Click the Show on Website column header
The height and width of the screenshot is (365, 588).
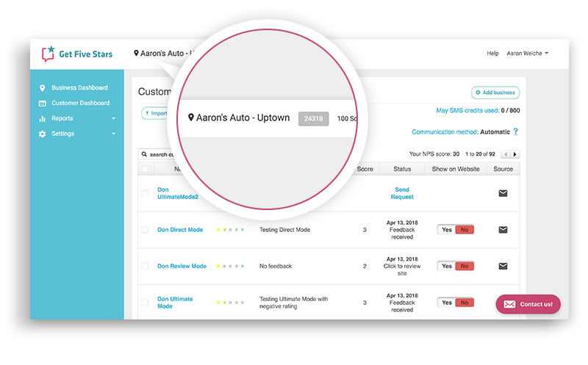[x=456, y=169]
